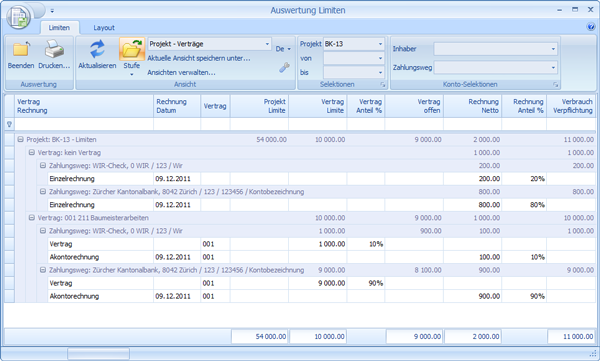Sort by Vertrag Anteil % column header

coord(365,106)
